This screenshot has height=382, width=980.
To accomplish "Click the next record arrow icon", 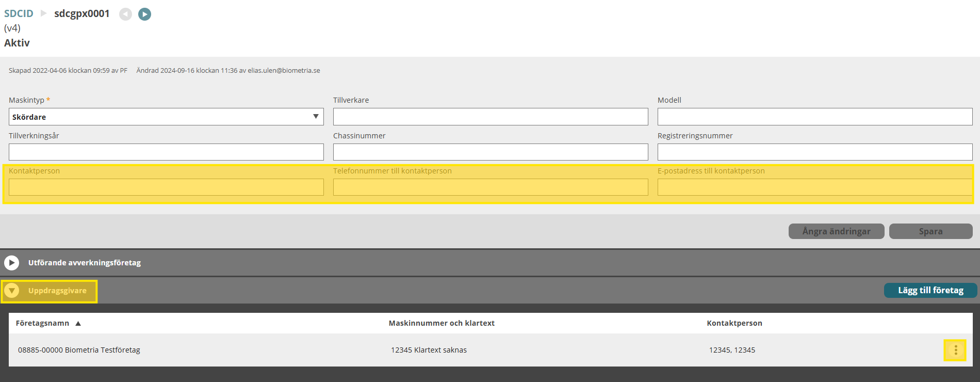I will (145, 14).
